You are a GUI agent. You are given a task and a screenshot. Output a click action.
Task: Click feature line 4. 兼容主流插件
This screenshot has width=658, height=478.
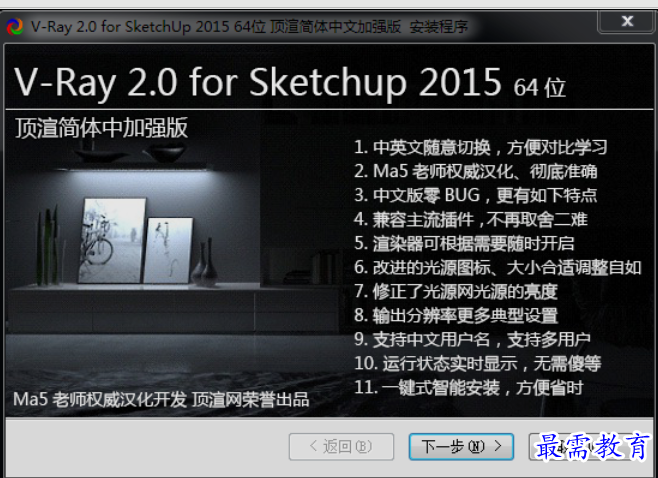(x=470, y=219)
